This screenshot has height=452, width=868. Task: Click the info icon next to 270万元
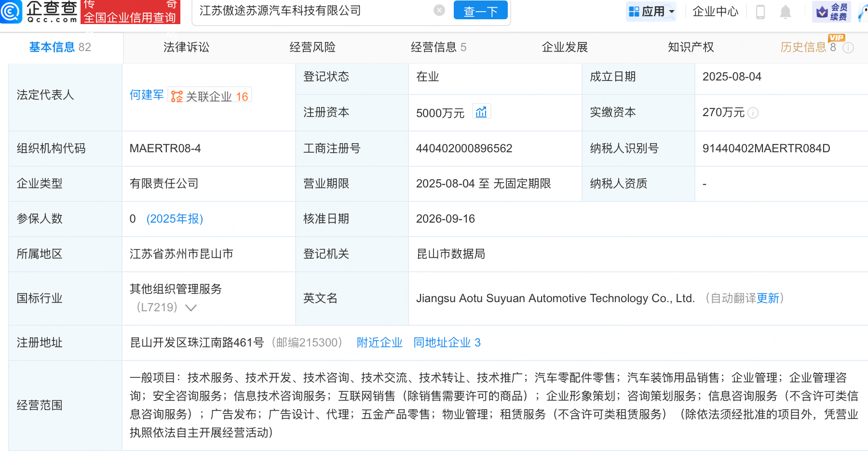pyautogui.click(x=753, y=113)
